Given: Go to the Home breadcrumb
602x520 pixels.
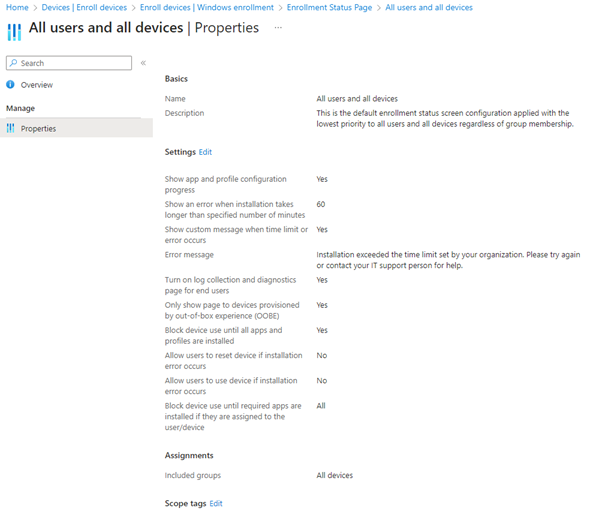Looking at the screenshot, I should 16,7.
